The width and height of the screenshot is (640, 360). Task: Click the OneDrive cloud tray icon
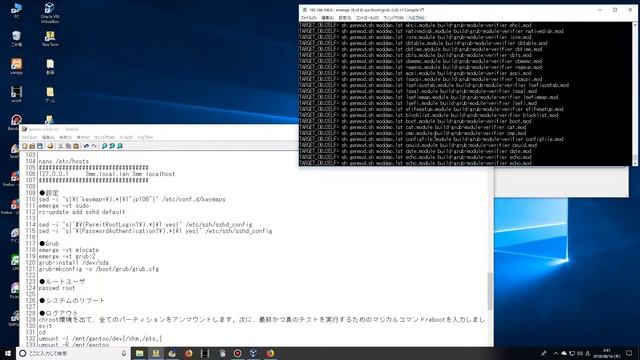coord(564,353)
